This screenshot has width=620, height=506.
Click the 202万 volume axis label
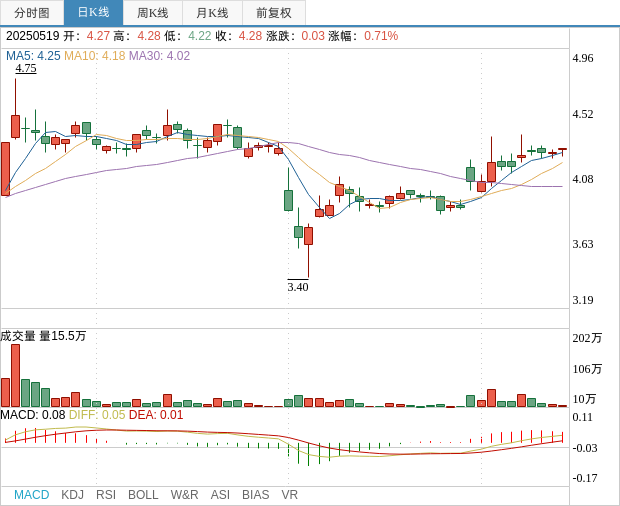[587, 338]
